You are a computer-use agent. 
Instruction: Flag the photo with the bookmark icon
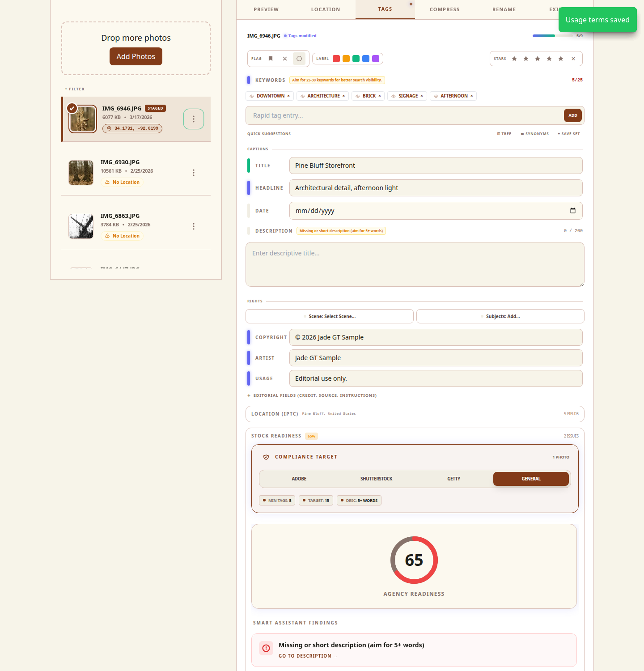pos(271,59)
